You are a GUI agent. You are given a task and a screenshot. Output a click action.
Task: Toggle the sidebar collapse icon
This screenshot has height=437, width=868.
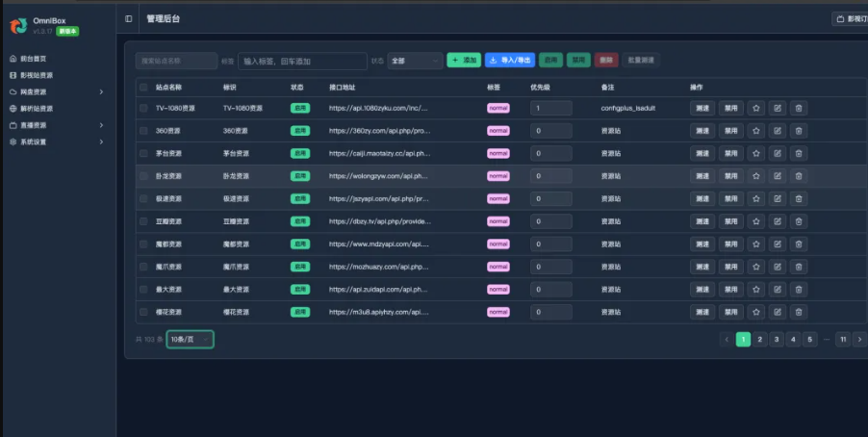coord(129,18)
